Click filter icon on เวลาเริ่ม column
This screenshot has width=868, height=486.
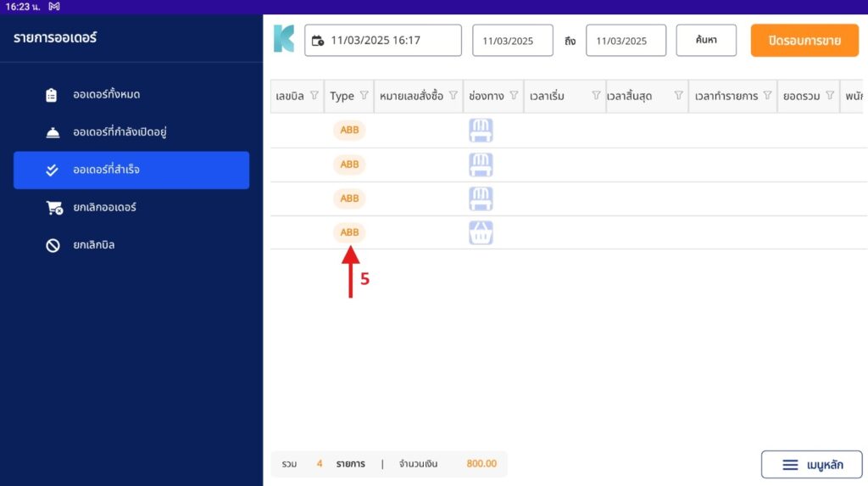point(596,96)
